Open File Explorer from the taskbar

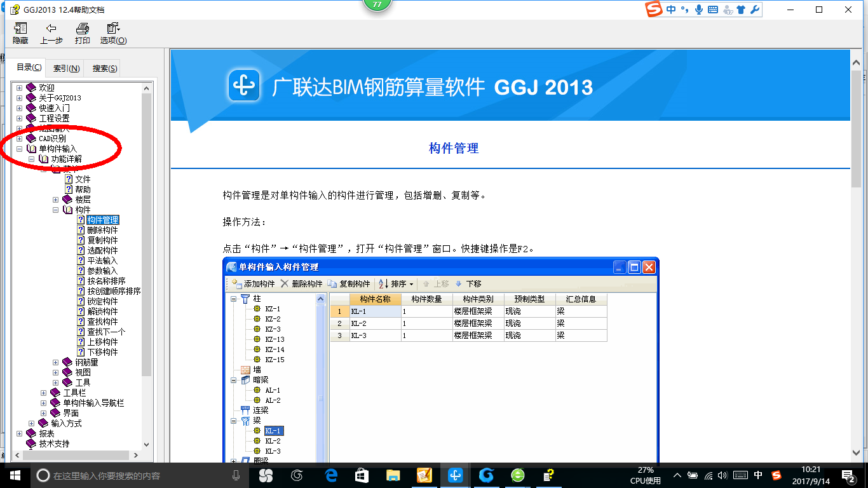[393, 475]
